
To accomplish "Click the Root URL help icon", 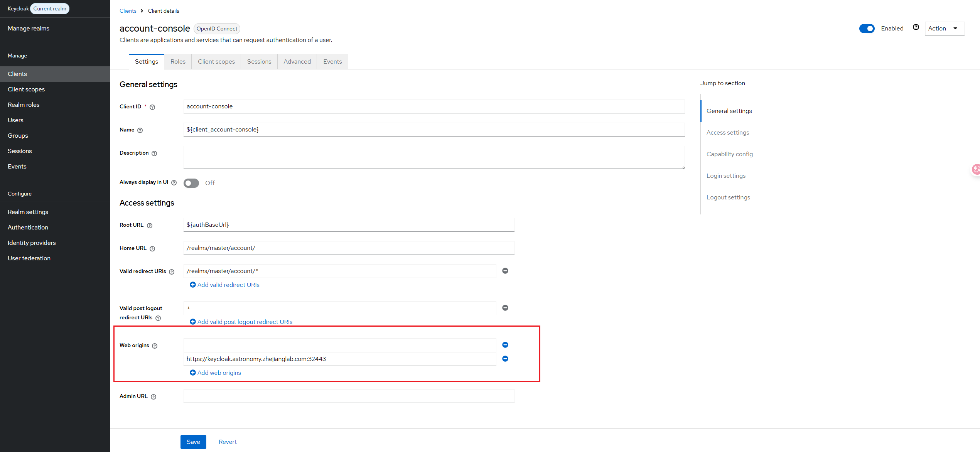I will 150,226.
